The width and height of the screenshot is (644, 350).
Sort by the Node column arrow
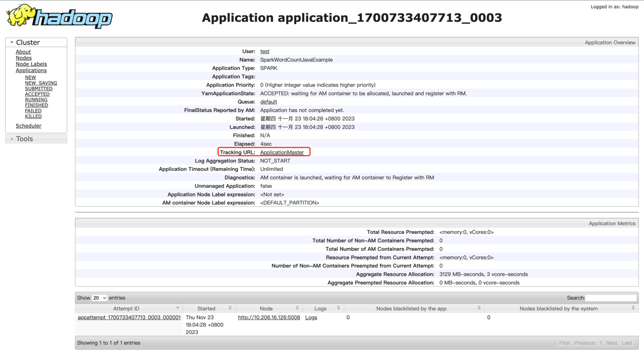click(297, 308)
